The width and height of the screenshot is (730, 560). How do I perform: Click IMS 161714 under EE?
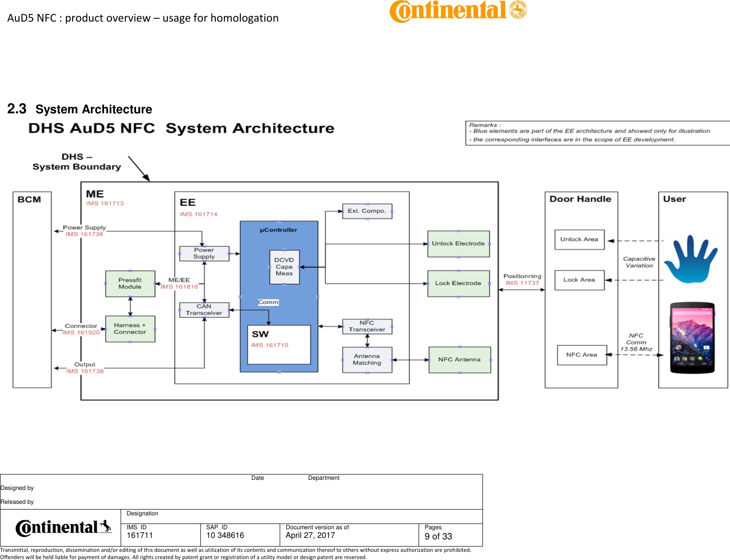pos(198,215)
